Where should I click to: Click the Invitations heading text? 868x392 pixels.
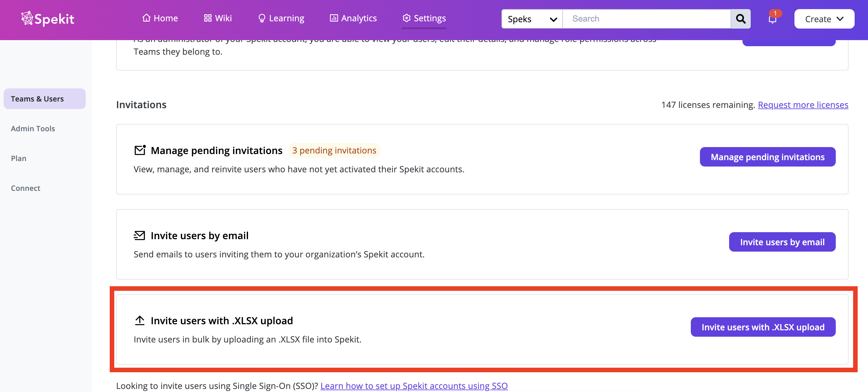[x=141, y=105]
